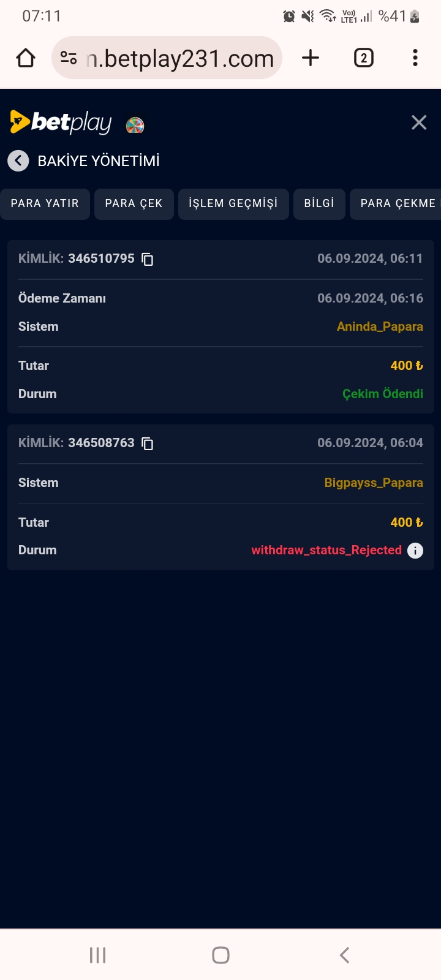
Task: Copy transaction ID 346508763
Action: (148, 443)
